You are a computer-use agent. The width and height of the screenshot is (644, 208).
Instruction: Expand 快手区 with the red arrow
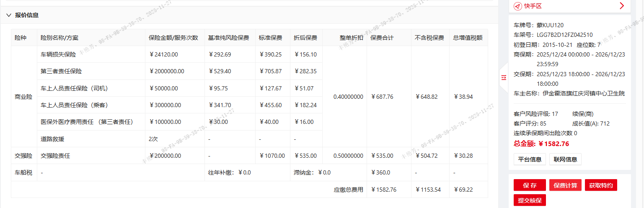point(622,6)
